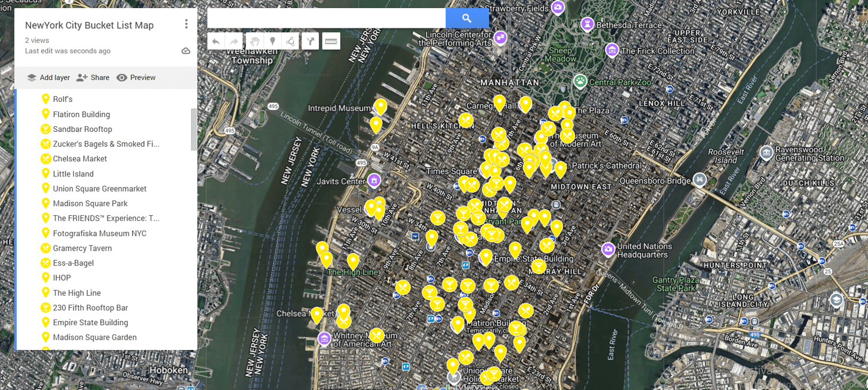Open the three-dot map options menu
The width and height of the screenshot is (868, 390).
pyautogui.click(x=186, y=24)
